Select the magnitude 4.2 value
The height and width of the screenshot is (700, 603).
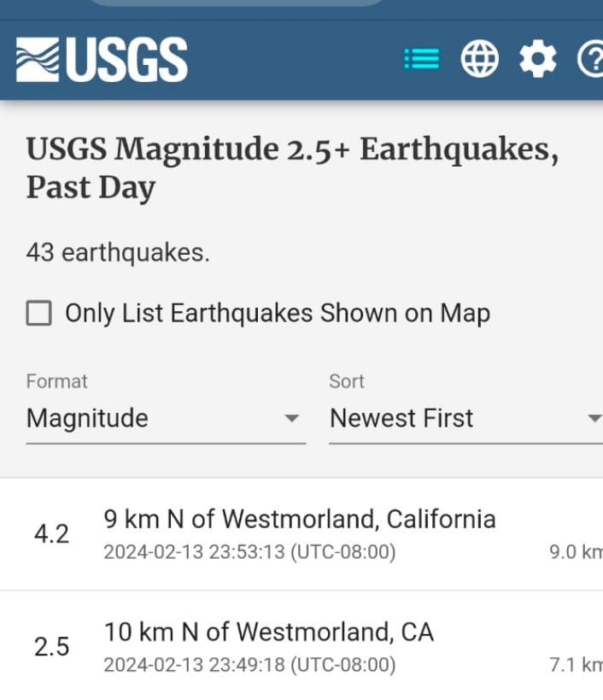pos(52,534)
